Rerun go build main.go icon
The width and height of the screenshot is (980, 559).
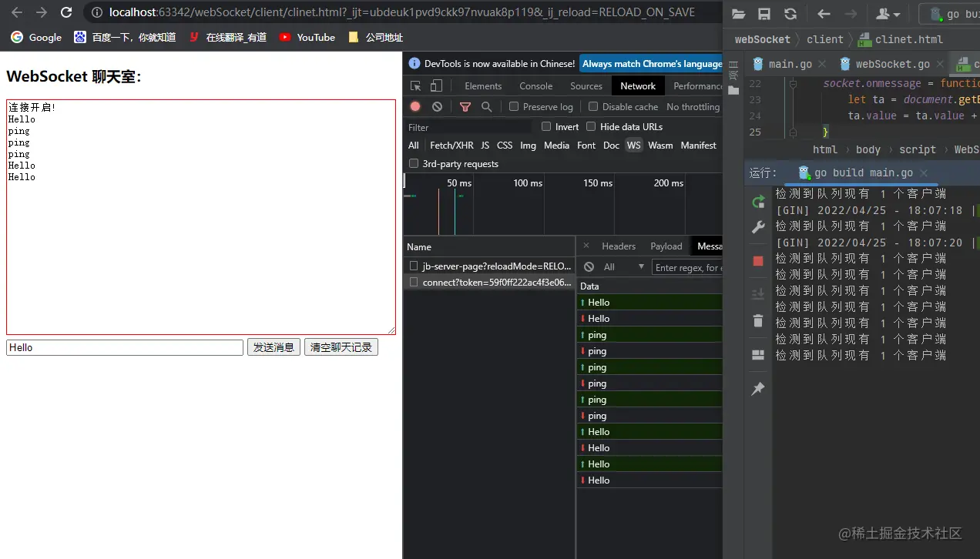tap(758, 202)
